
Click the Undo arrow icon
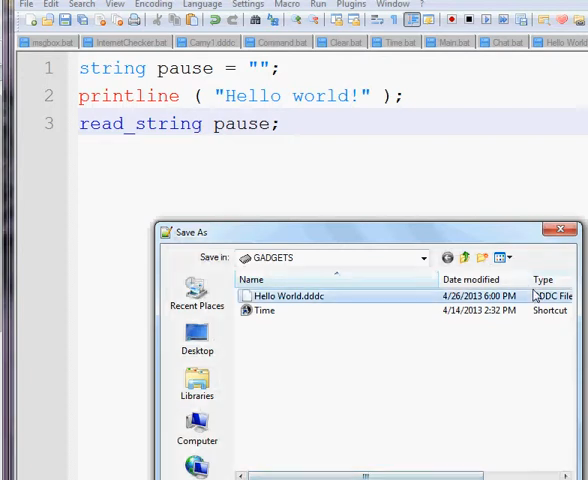click(215, 20)
